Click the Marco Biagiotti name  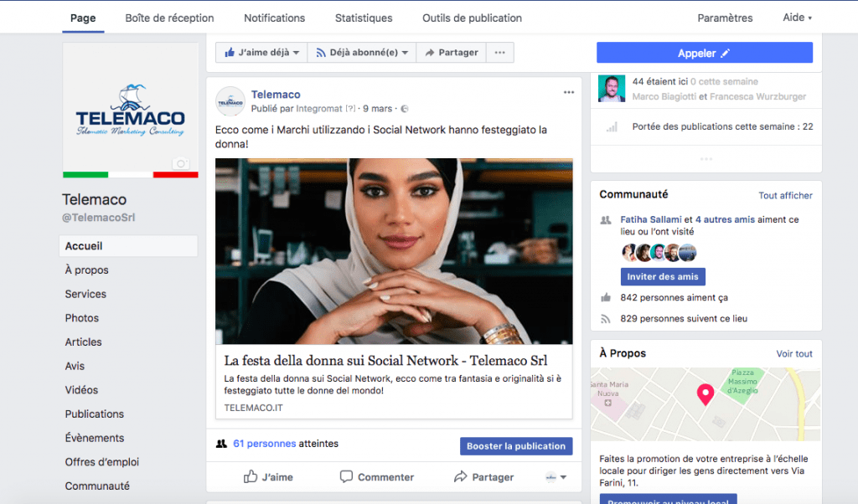coord(664,97)
